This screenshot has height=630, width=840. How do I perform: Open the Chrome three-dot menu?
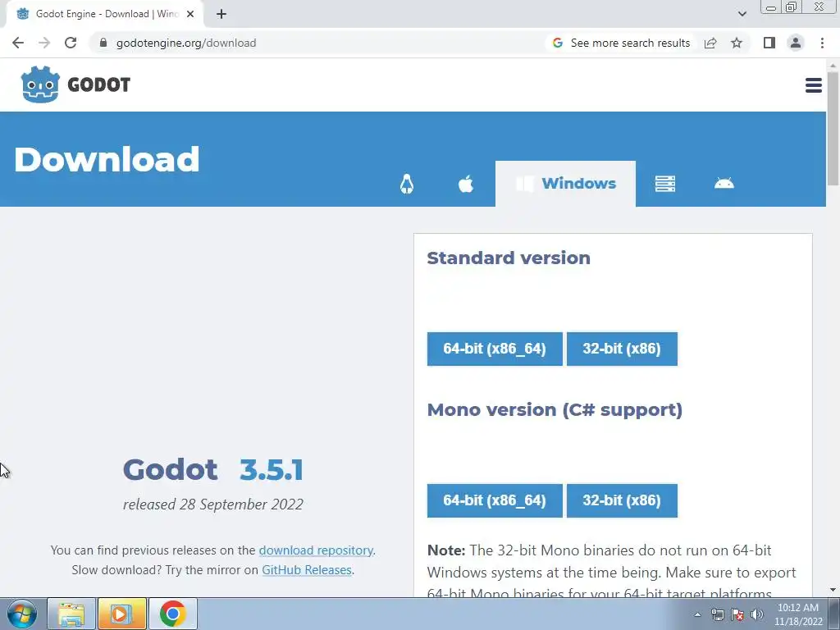822,43
